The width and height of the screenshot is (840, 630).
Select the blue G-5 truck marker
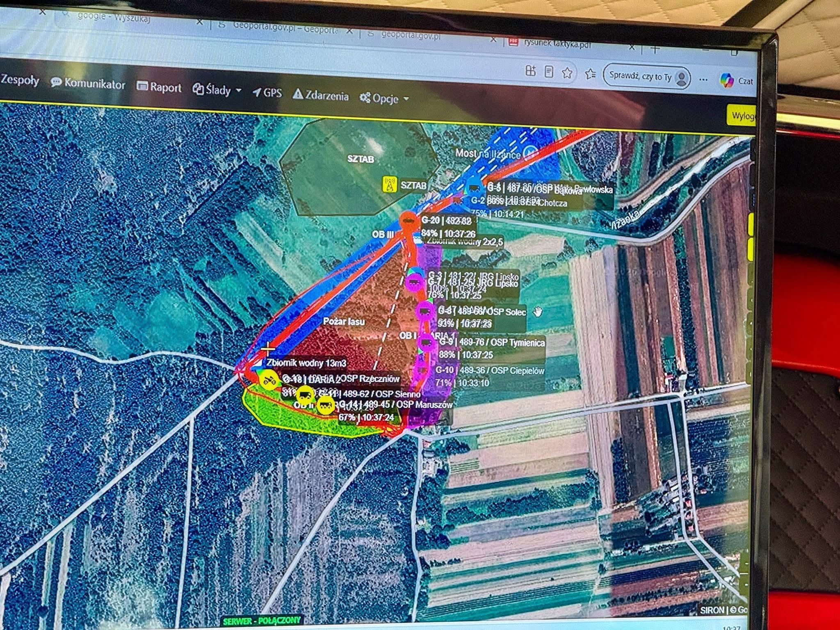[474, 189]
